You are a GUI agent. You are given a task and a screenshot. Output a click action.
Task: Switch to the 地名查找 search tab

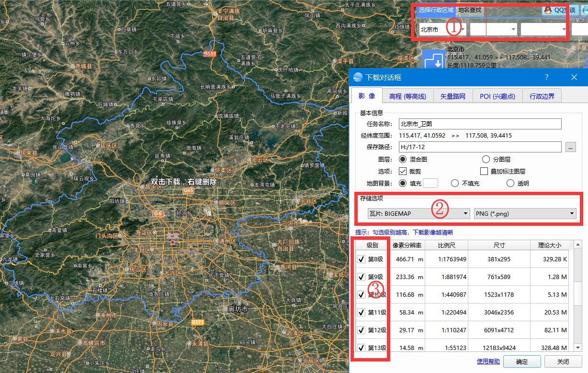(x=470, y=10)
